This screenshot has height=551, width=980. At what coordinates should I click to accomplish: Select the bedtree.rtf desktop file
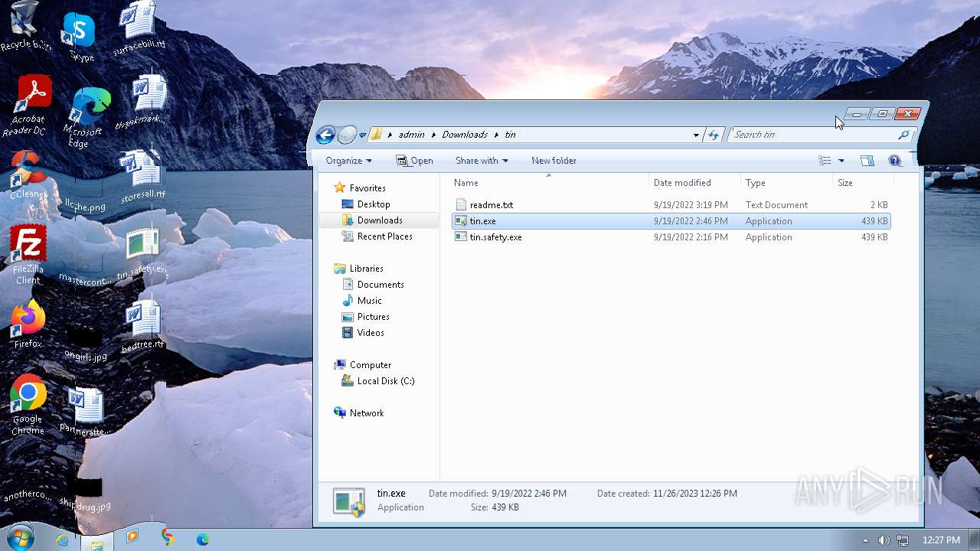142,326
